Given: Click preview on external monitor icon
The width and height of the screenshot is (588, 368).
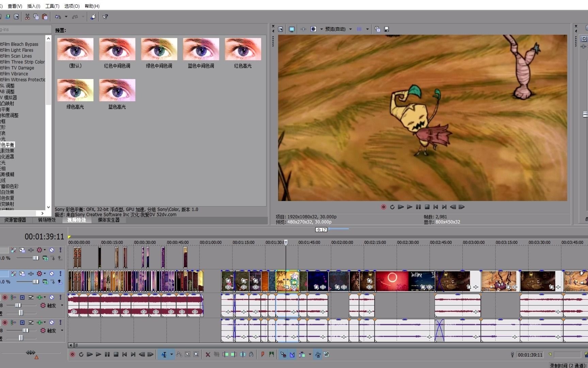Looking at the screenshot, I should coord(292,29).
